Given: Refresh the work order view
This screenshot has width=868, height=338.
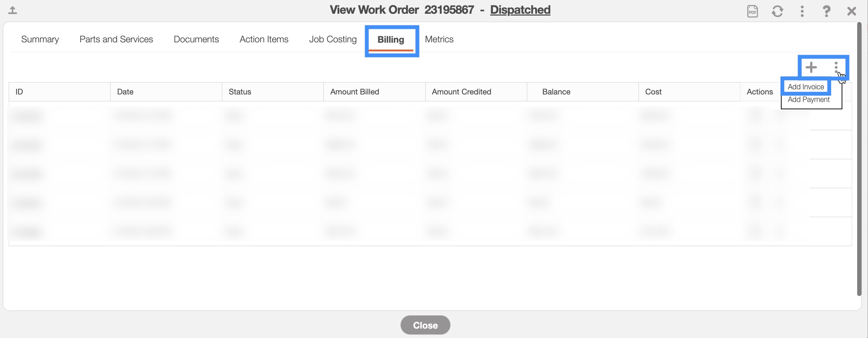Looking at the screenshot, I should click(777, 11).
